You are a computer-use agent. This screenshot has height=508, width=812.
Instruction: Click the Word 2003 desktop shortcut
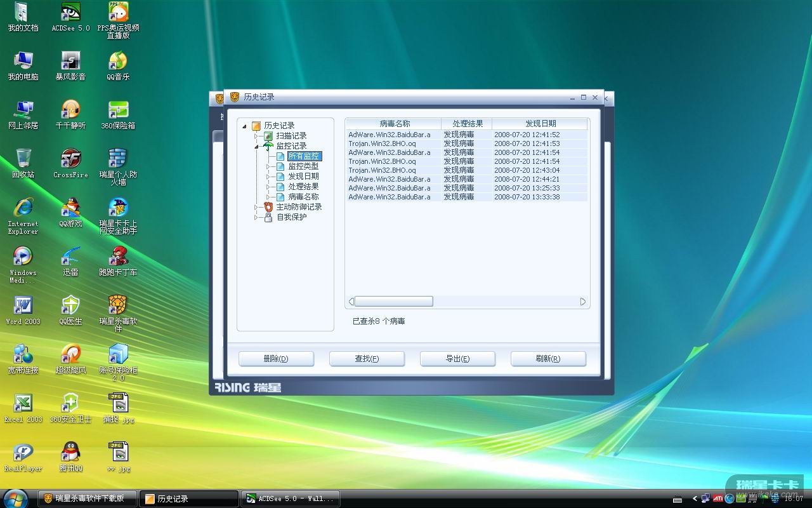(x=23, y=311)
